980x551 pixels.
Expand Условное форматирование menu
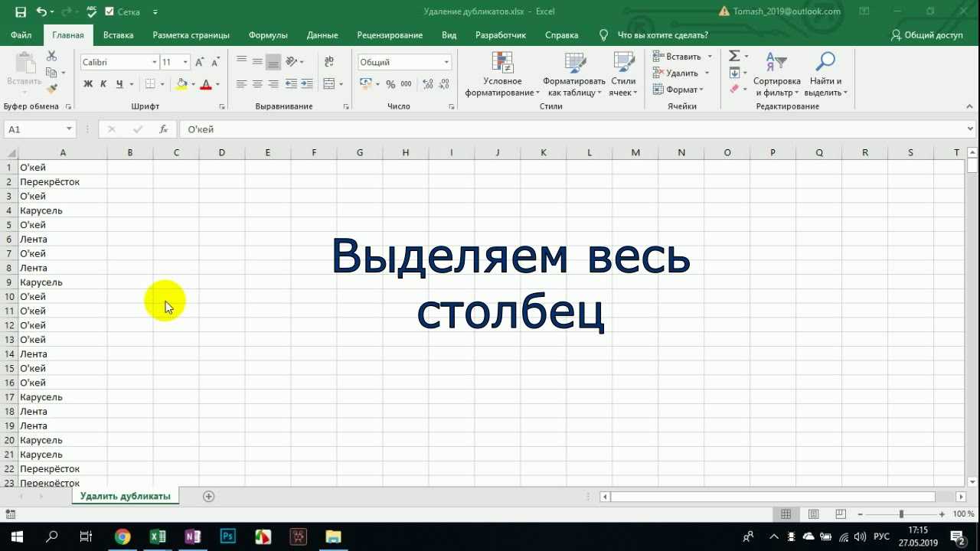(502, 74)
